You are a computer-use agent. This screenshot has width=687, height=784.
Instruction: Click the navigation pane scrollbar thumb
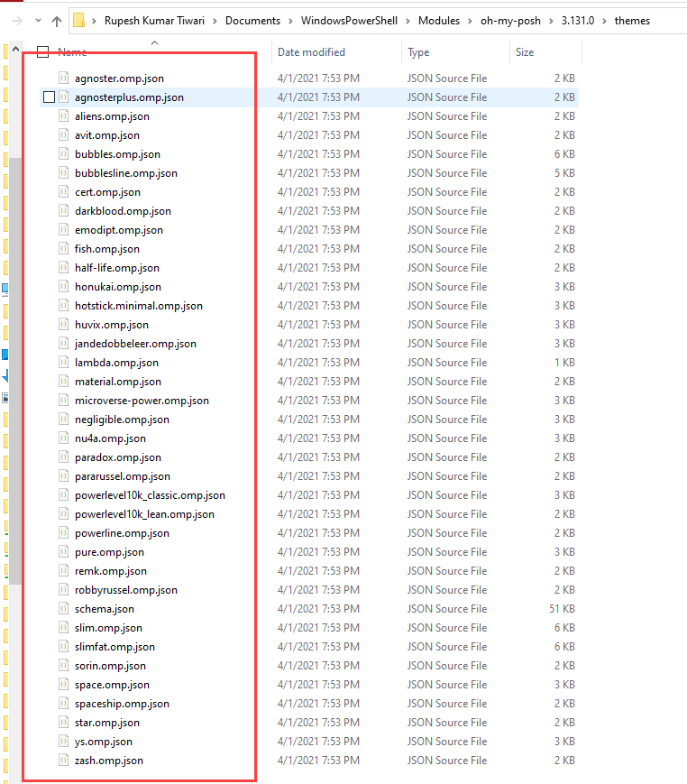point(15,371)
